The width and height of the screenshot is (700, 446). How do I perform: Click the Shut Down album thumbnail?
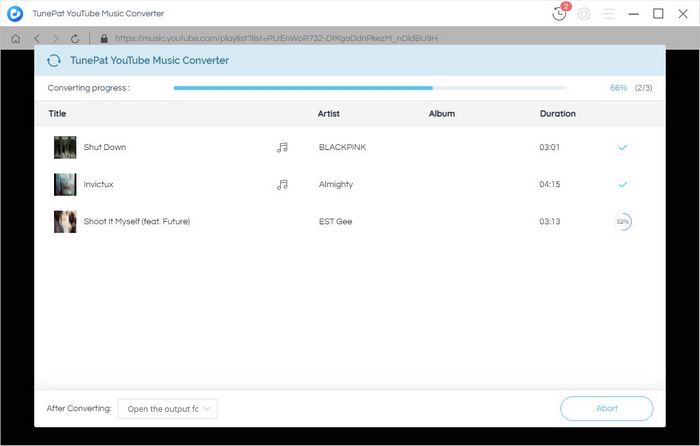[65, 147]
